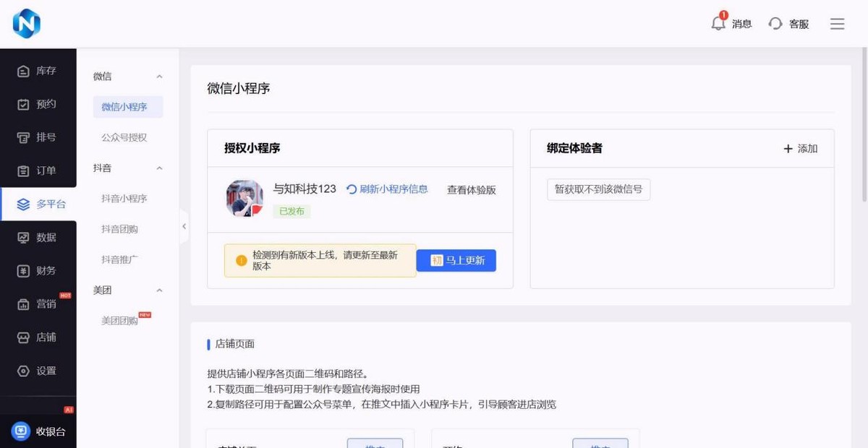Screen dimensions: 868x448
Task: Open the 抖音团购 menu item
Action: pyautogui.click(x=120, y=229)
